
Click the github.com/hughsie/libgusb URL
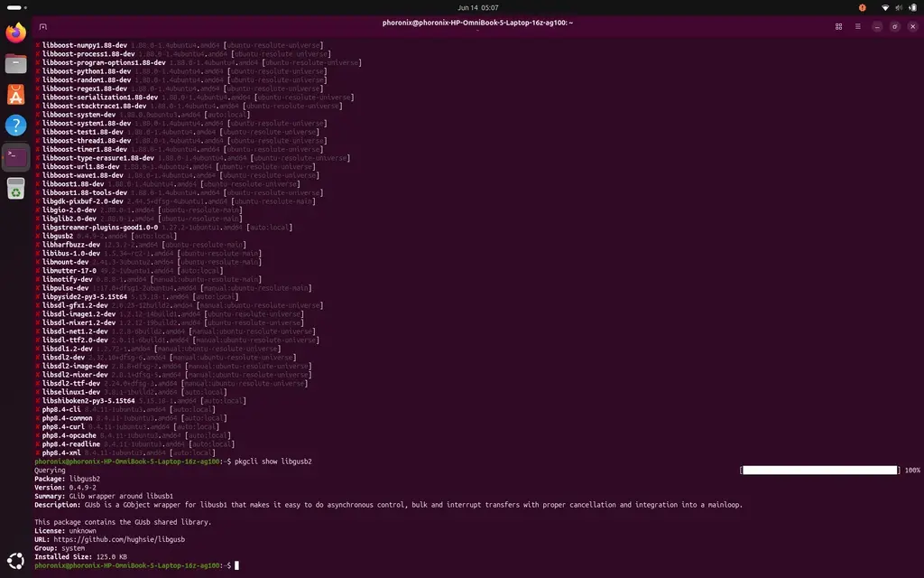pos(119,539)
